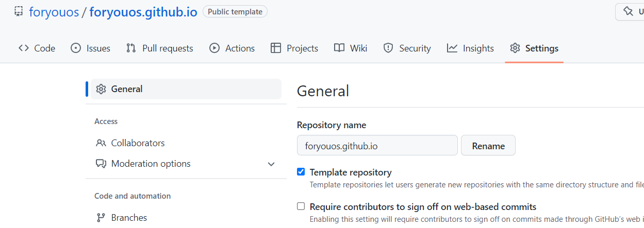
Task: View the Security tab label
Action: [x=415, y=48]
